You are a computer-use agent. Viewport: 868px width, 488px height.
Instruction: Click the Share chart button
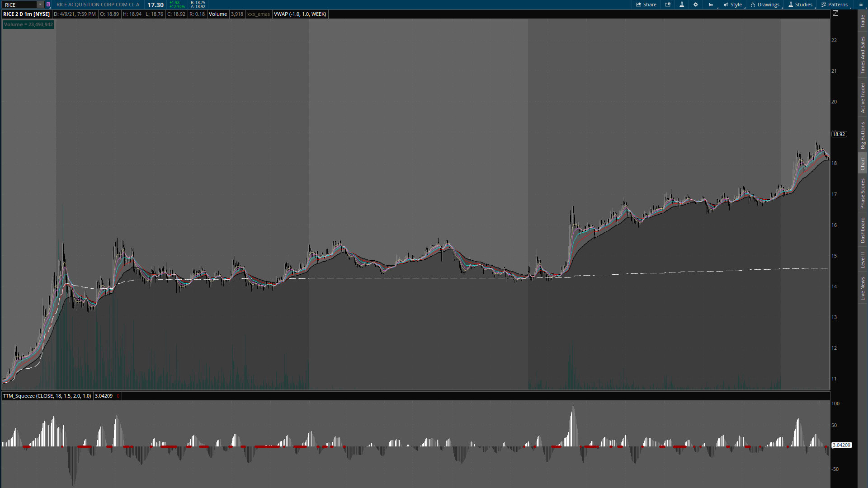[x=646, y=5]
